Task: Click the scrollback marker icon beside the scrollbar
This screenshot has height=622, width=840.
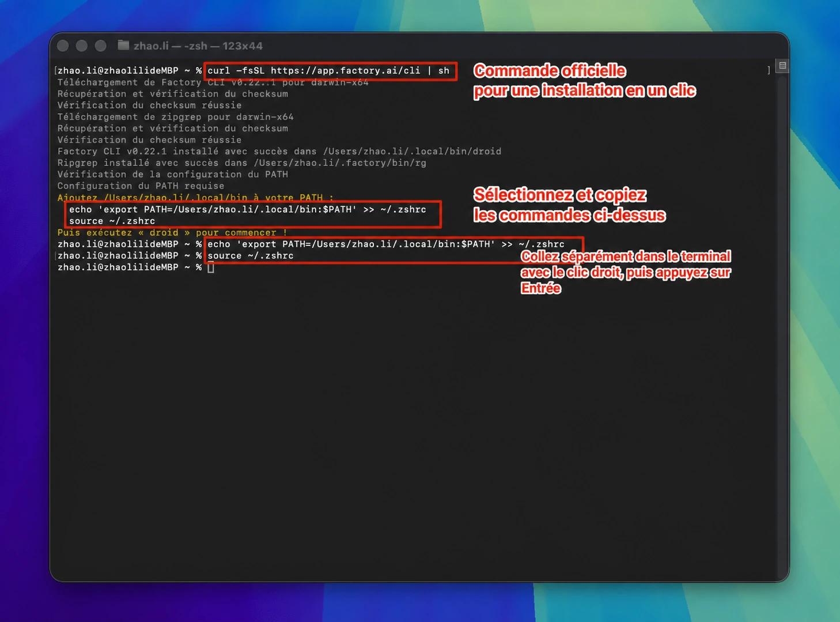Action: (782, 66)
